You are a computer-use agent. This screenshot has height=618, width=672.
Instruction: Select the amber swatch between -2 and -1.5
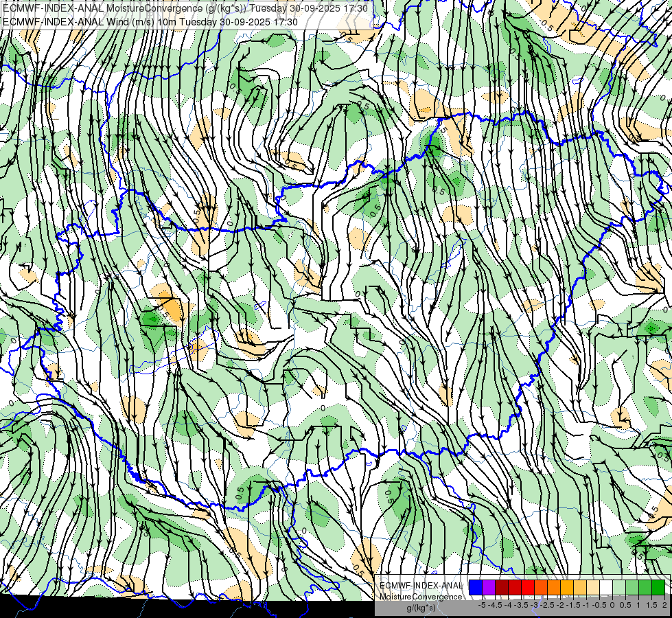click(x=567, y=587)
